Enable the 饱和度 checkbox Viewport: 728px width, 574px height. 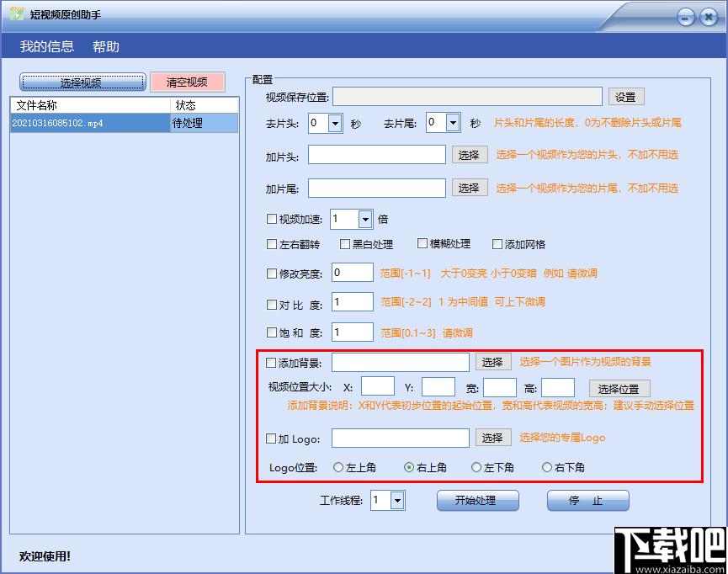[x=272, y=332]
